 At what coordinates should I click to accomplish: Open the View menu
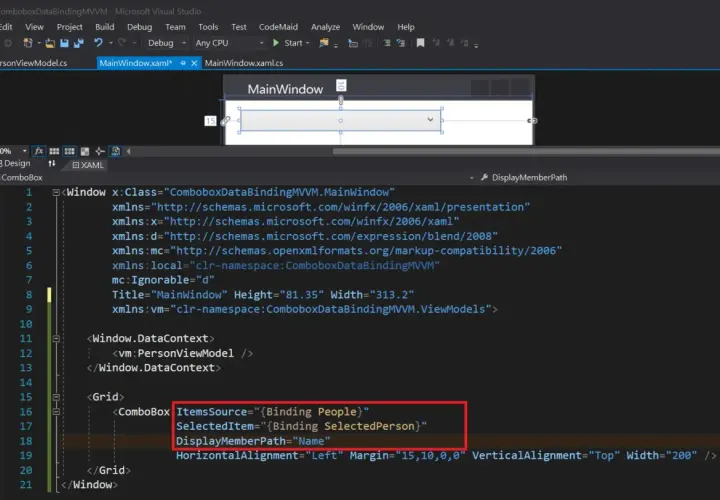click(34, 27)
